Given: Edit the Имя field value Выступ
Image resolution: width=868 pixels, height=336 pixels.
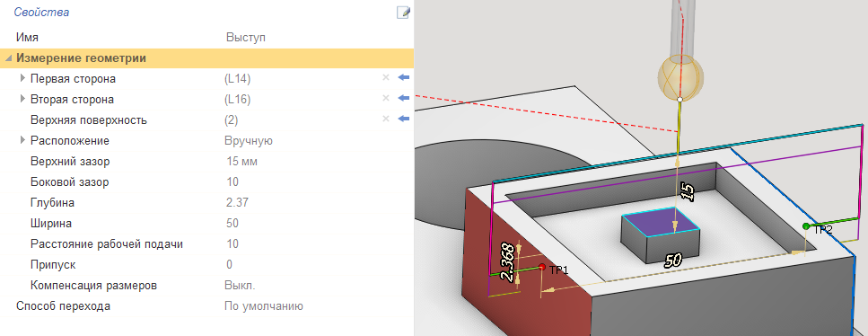Looking at the screenshot, I should (246, 38).
